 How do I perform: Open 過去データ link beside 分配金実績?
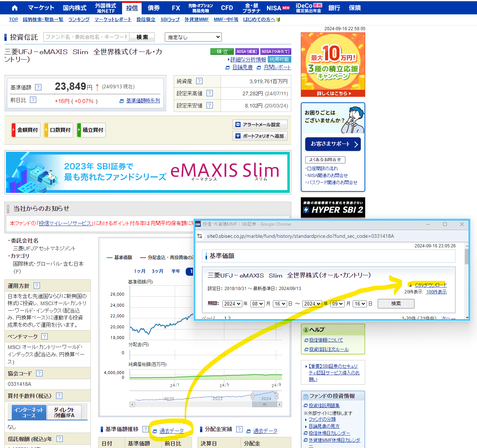[265, 431]
